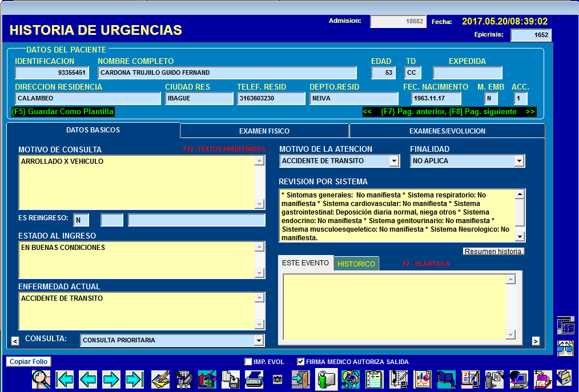This screenshot has height=392, width=579.
Task: Click the agenda book with pen icon
Action: 471,379
